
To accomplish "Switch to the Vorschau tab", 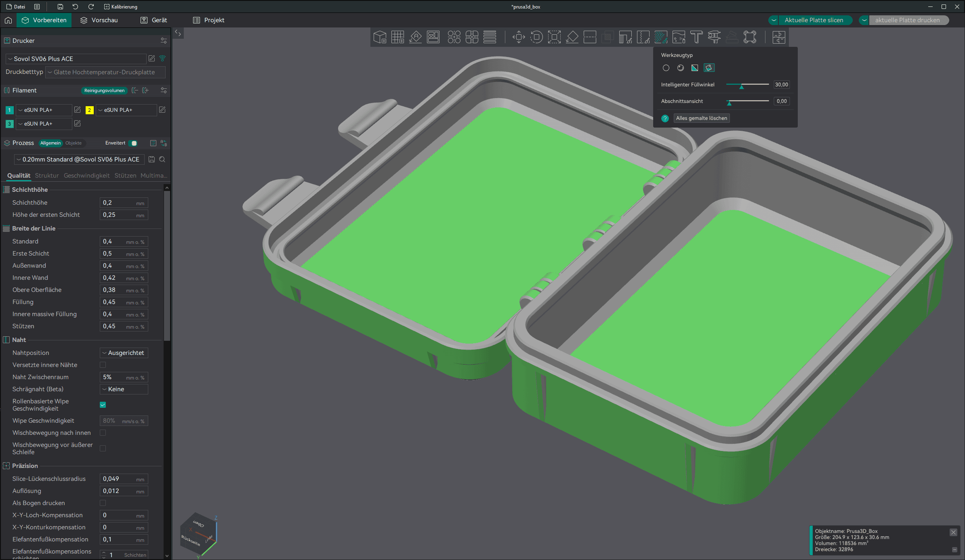I will click(x=99, y=20).
